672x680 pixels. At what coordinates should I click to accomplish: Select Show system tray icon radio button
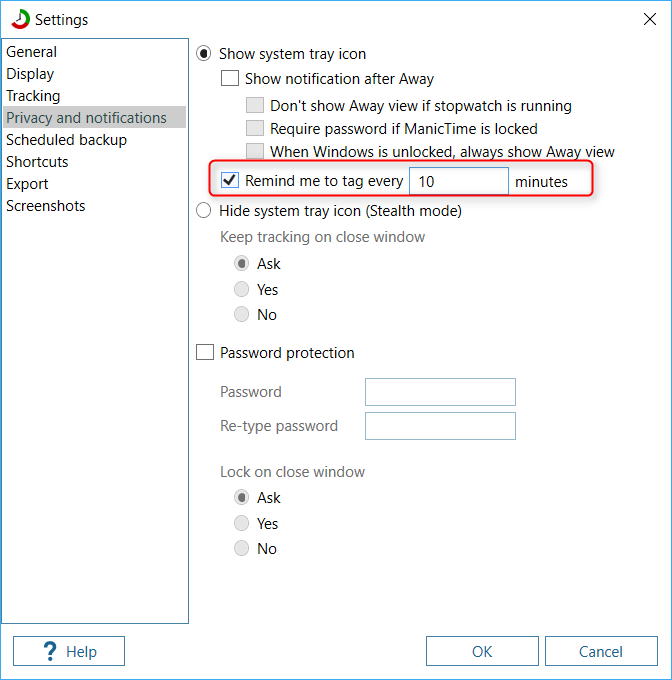(204, 54)
